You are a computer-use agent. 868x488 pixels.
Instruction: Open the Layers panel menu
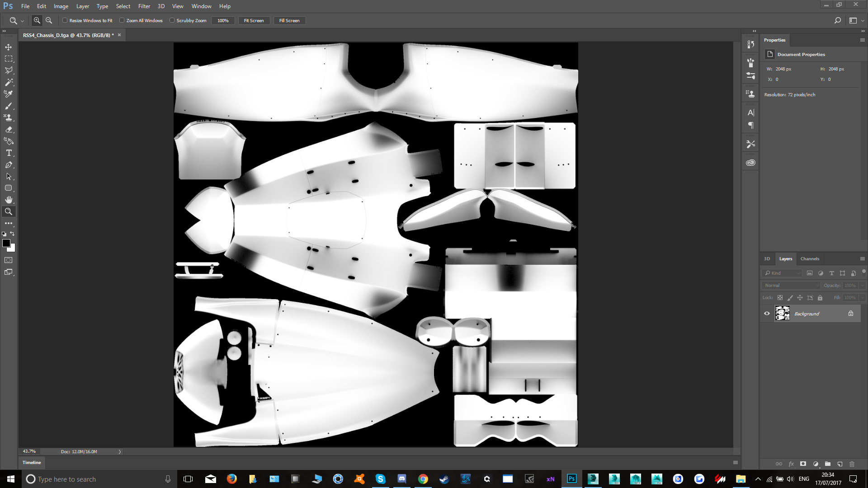click(862, 258)
